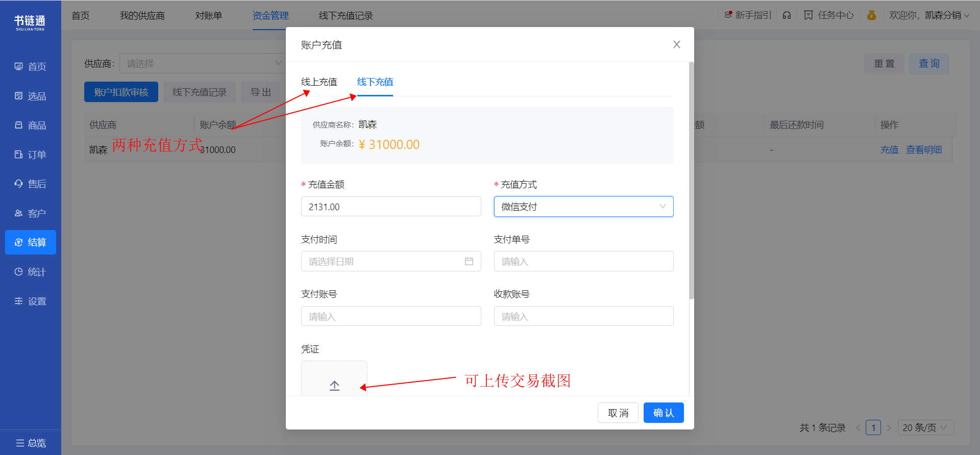This screenshot has height=455, width=980.
Task: Click the 重置 button
Action: click(884, 63)
